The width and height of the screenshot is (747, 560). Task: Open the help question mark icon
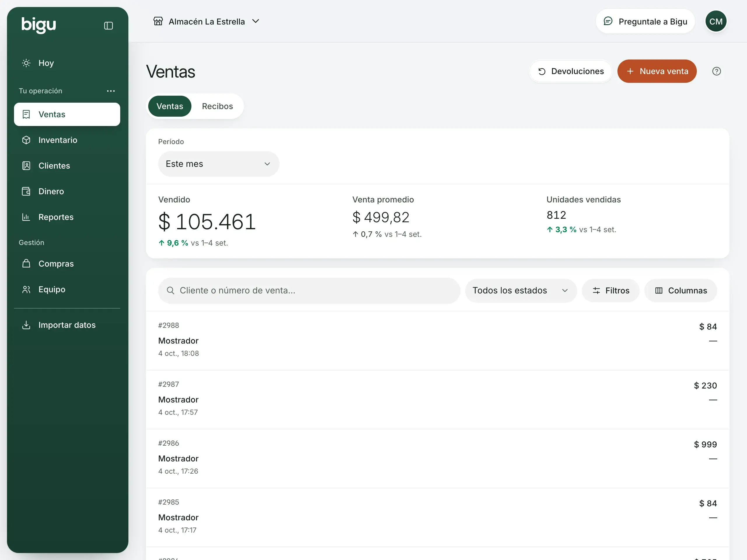click(x=716, y=71)
